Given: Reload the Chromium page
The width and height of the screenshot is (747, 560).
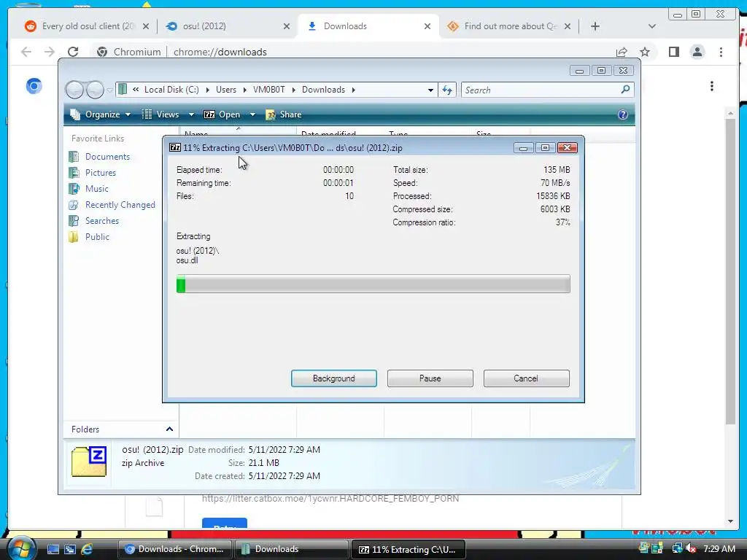Looking at the screenshot, I should [73, 52].
